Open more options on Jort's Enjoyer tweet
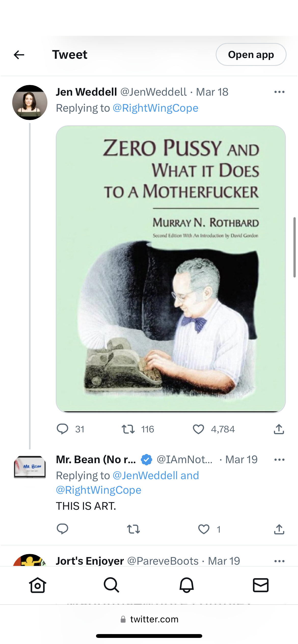Image resolution: width=298 pixels, height=644 pixels. coord(279,561)
